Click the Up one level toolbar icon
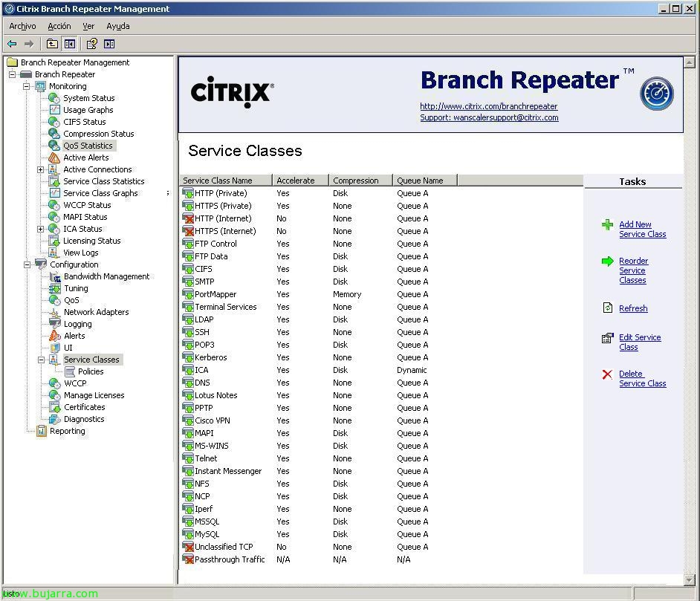Screen dimensions: 700x601 pos(52,44)
